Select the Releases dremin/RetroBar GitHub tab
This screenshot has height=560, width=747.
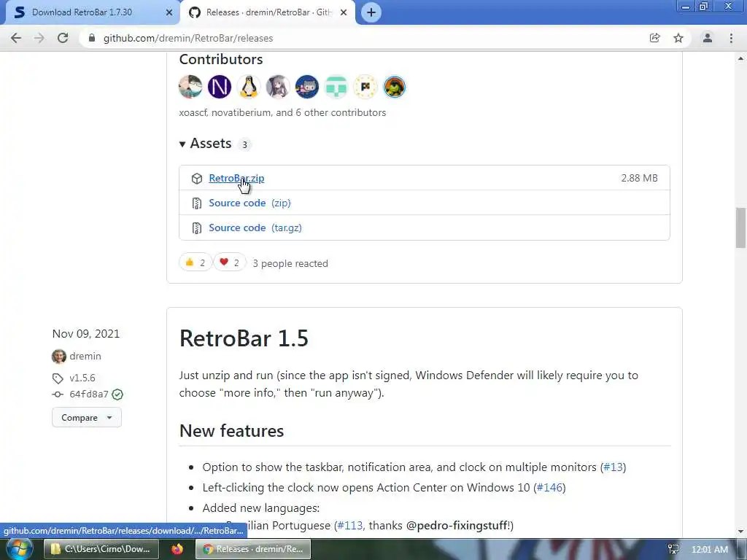pos(268,12)
